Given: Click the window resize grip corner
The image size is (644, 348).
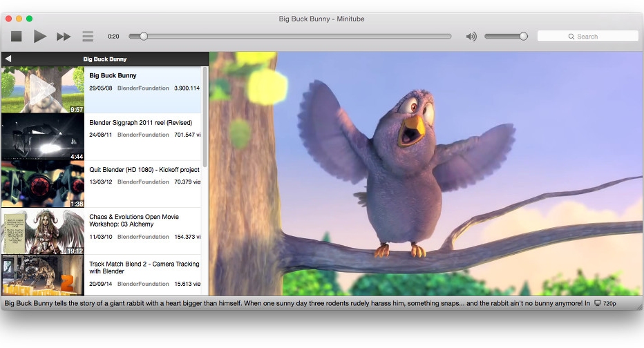Looking at the screenshot, I should [640, 307].
